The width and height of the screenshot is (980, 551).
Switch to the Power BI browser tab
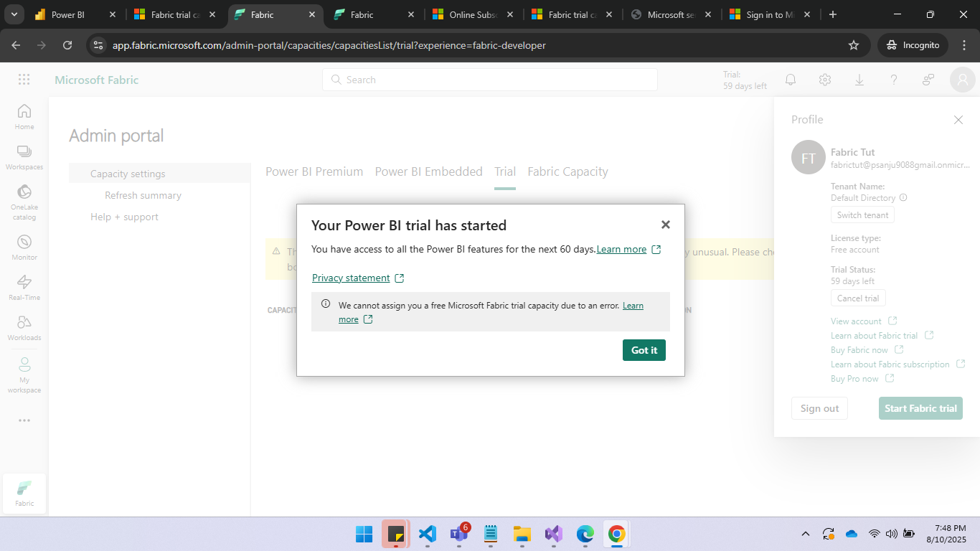coord(75,14)
